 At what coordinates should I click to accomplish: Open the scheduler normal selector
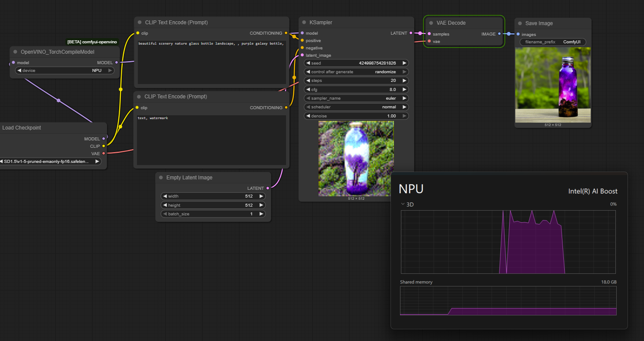pyautogui.click(x=356, y=107)
